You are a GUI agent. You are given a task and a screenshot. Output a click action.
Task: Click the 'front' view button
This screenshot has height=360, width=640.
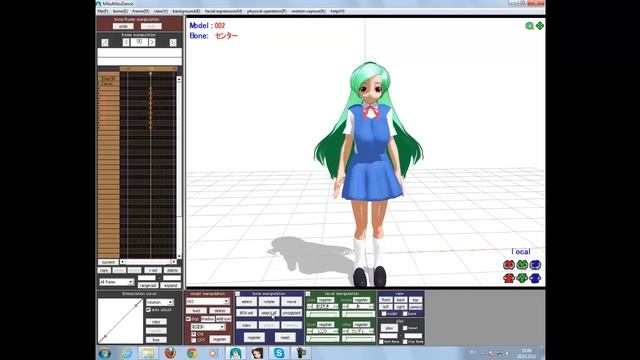tap(386, 300)
